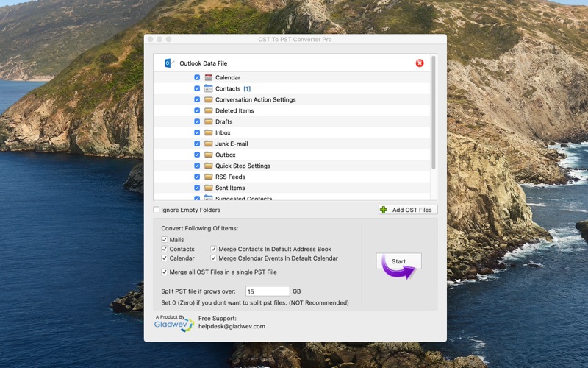The height and width of the screenshot is (368, 588).
Task: Uncheck the Sent Items checkbox
Action: pos(197,188)
